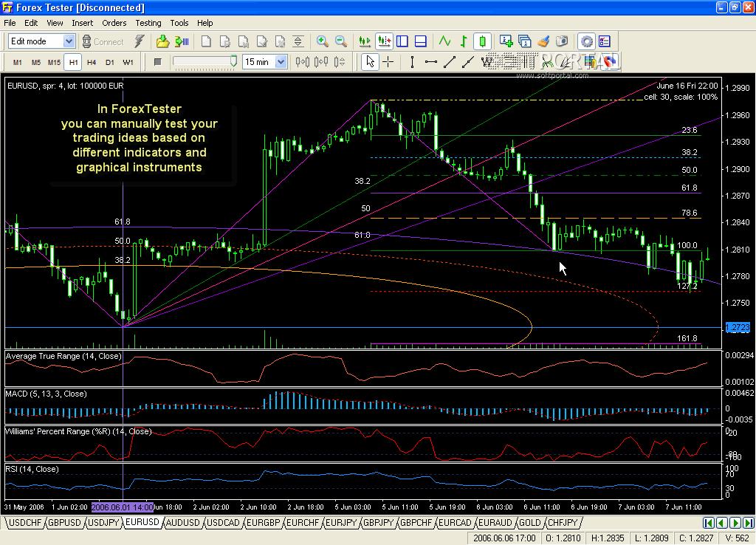The height and width of the screenshot is (545, 756).
Task: Select the vertical line tool
Action: [412, 62]
